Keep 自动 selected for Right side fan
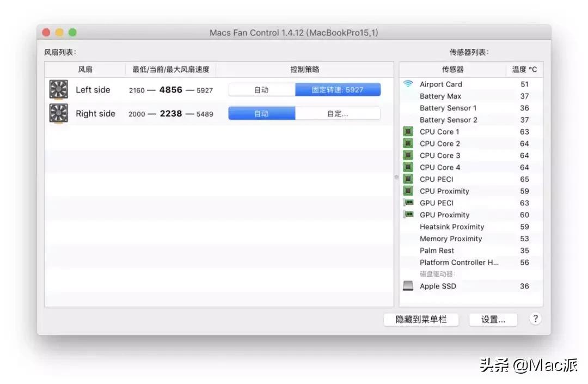Viewport: 588px width, 384px height. [x=260, y=113]
